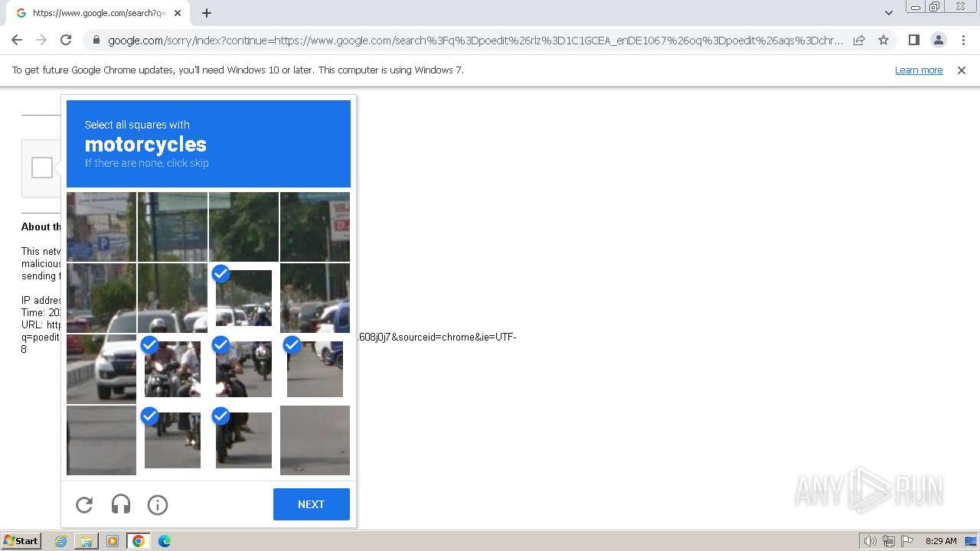Deselect third-row tile with white car edge
Image resolution: width=980 pixels, height=551 pixels.
coord(315,369)
